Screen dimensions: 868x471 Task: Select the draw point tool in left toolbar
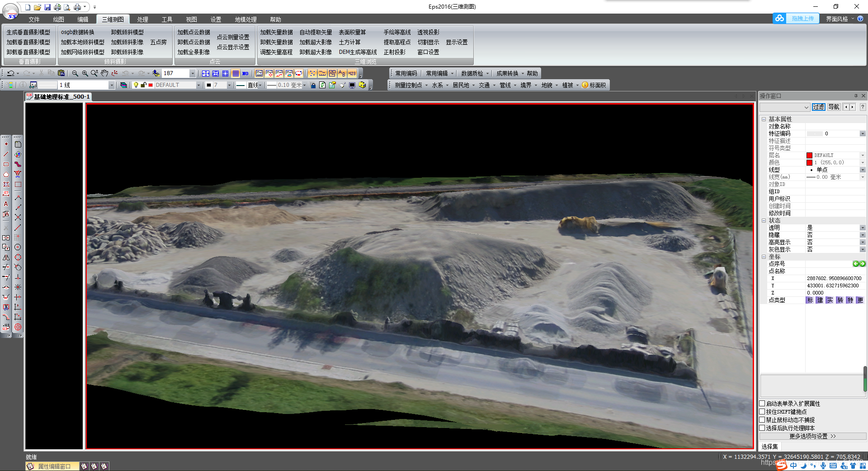(x=6, y=144)
